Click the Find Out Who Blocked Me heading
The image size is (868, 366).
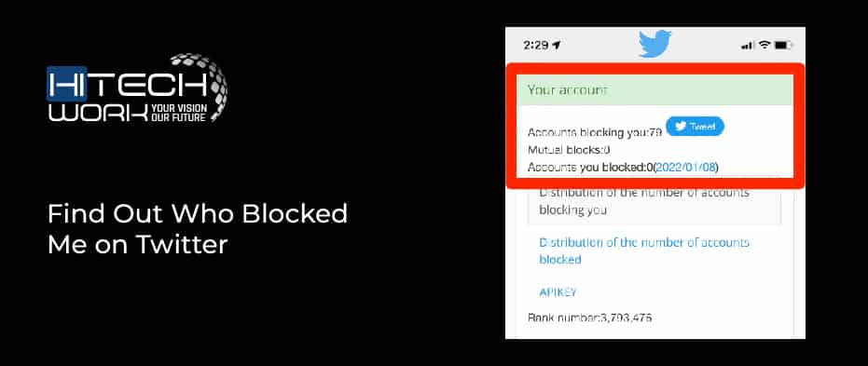tap(198, 229)
